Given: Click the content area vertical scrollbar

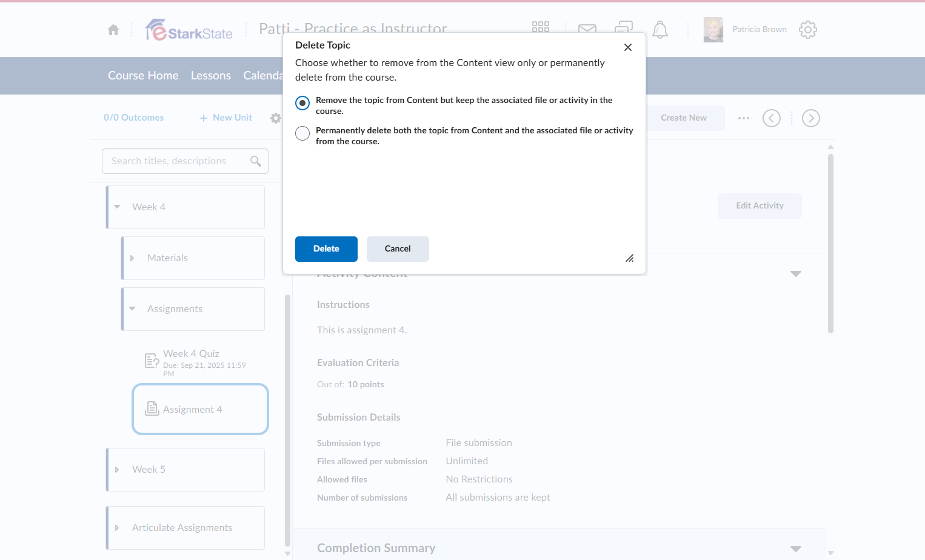Looking at the screenshot, I should (x=830, y=244).
